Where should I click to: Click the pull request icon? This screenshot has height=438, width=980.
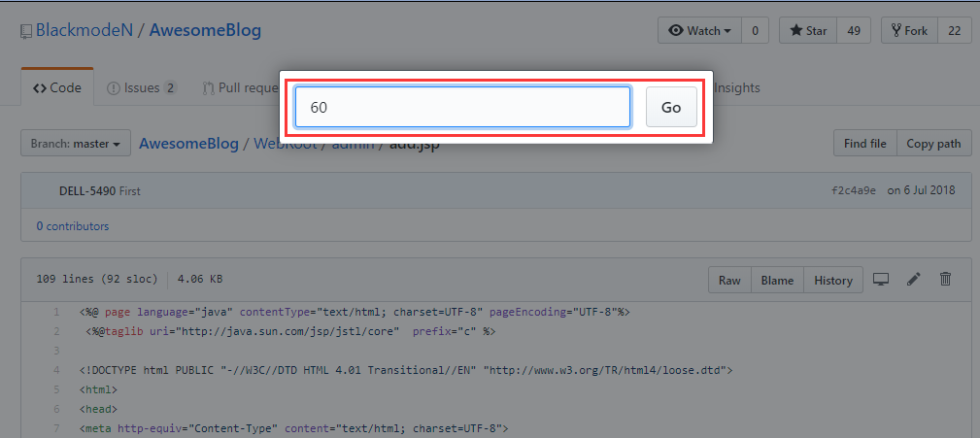click(208, 88)
